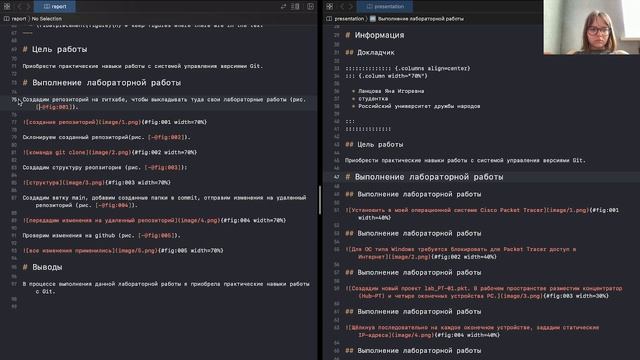Click image link 'структура' image/3.png
This screenshot has width=640, height=360.
(97, 182)
